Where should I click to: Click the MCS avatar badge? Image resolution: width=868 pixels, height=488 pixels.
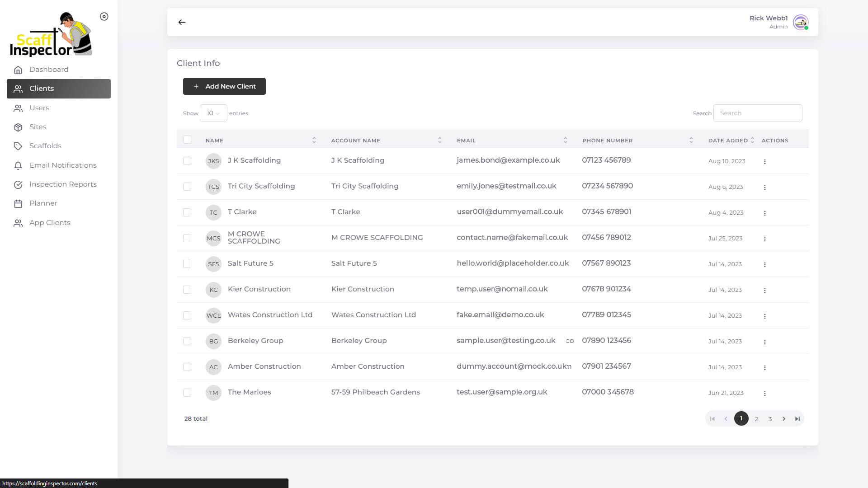213,238
